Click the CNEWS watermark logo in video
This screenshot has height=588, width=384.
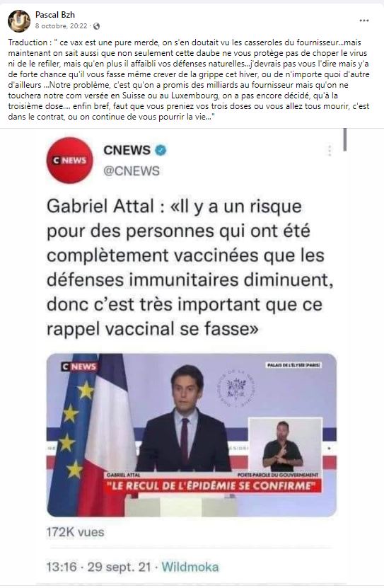[x=79, y=367]
